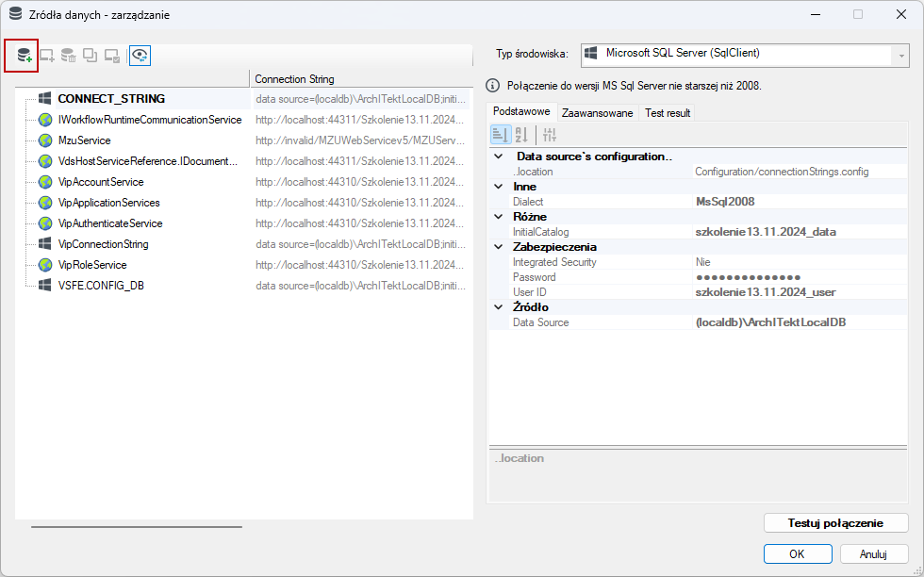Click the Windows icon beside VSFE.CONFIG_DB
924x577 pixels.
pos(45,286)
